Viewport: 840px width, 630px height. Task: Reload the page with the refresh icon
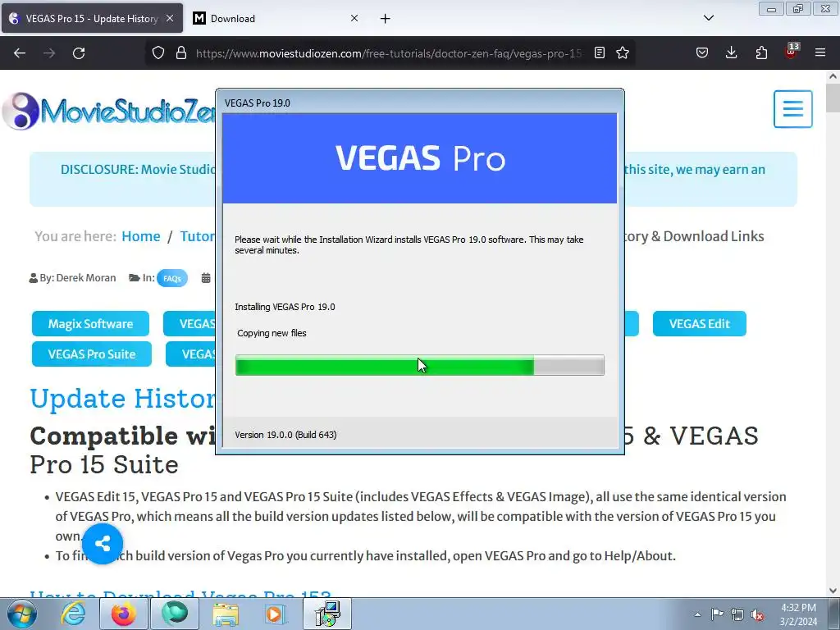coord(79,53)
